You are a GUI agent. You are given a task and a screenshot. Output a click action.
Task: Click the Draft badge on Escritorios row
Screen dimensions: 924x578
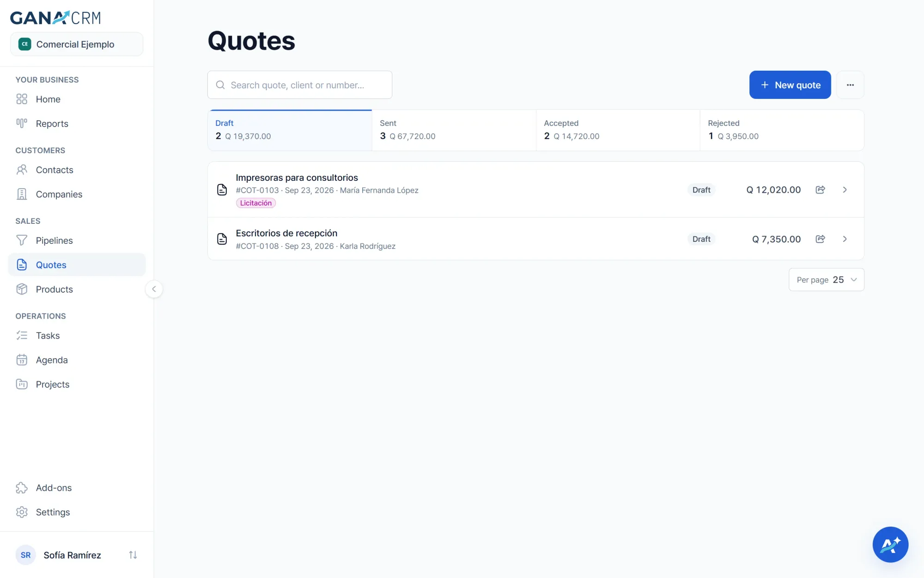[701, 239]
